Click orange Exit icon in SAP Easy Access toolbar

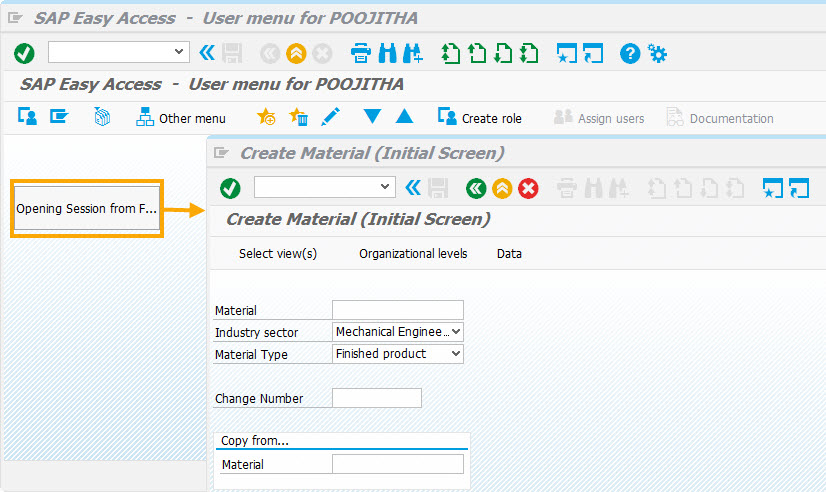[x=296, y=53]
